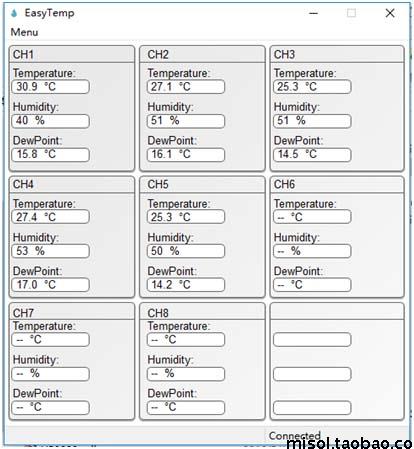Screen dimensions: 414x449
Task: Click the Humidity label in CH2
Action: point(170,107)
